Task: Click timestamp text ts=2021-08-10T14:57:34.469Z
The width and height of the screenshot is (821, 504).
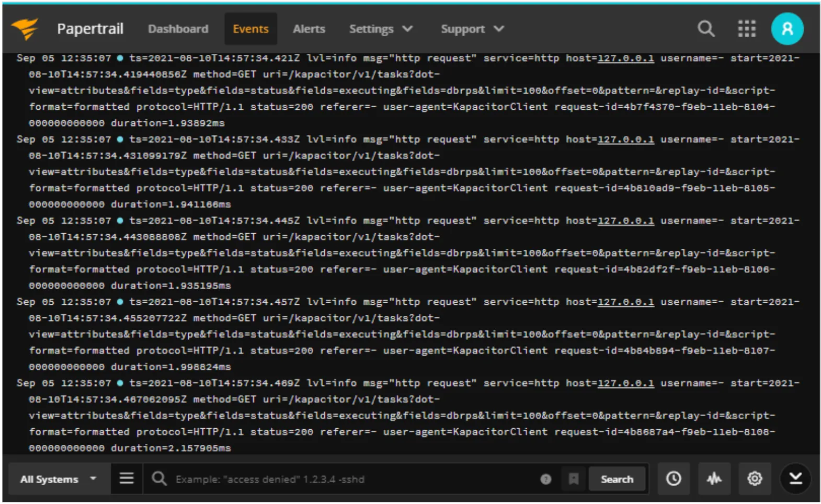Action: point(214,383)
